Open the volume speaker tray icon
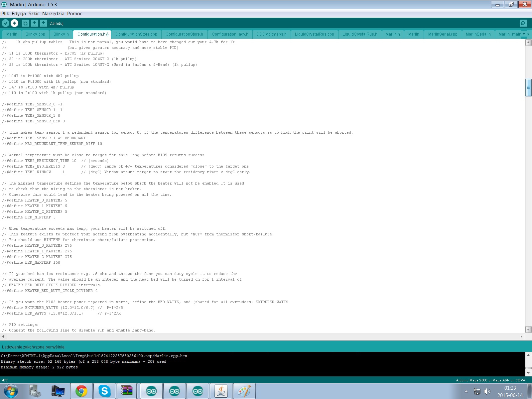This screenshot has width=532, height=399. pos(487,391)
